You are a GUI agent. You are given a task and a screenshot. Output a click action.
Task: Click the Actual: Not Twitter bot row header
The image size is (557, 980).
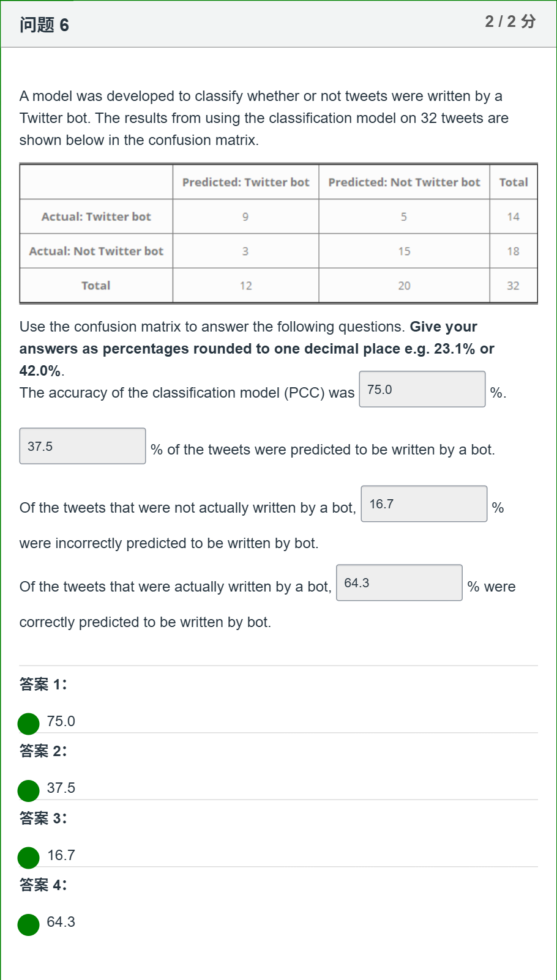(96, 251)
